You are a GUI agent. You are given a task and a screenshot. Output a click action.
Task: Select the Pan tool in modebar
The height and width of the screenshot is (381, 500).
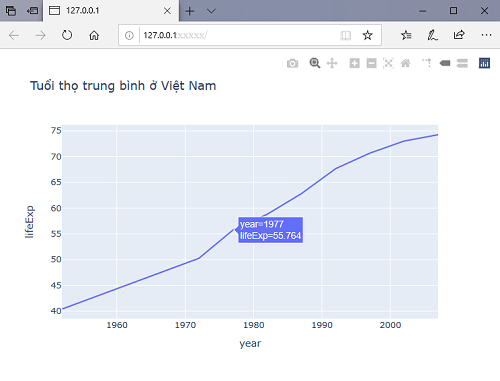tap(332, 63)
